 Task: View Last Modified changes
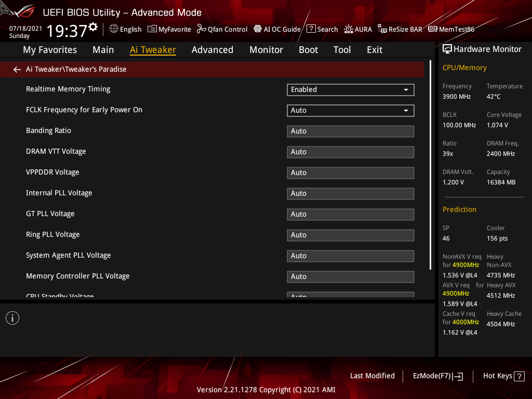372,376
